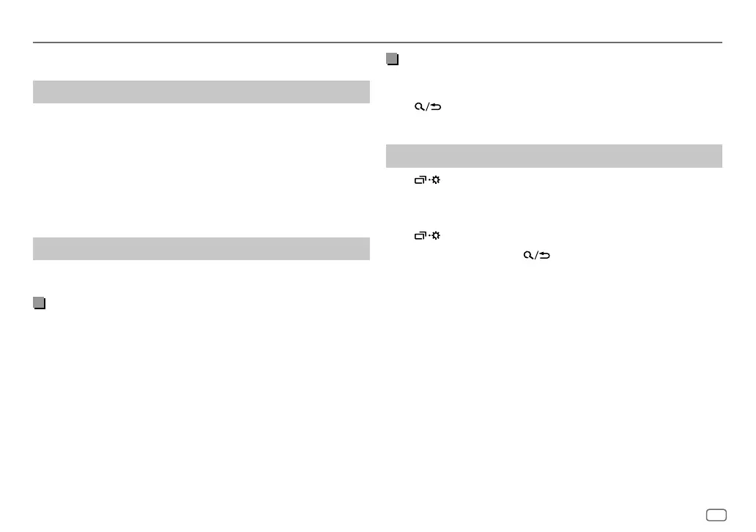Select the second gray heading bar in left column
The image size is (756, 532).
[x=201, y=248]
